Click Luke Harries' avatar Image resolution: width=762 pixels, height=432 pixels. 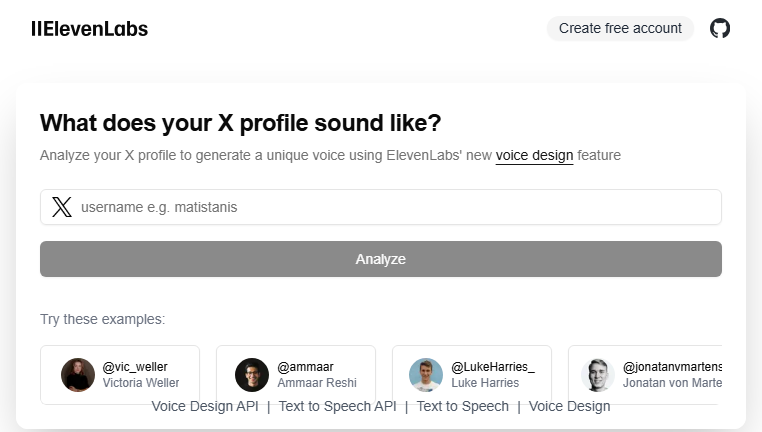coord(426,375)
